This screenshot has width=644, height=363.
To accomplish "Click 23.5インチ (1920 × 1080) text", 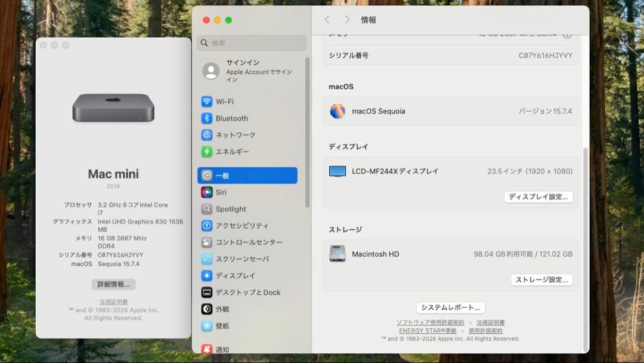I will [530, 171].
